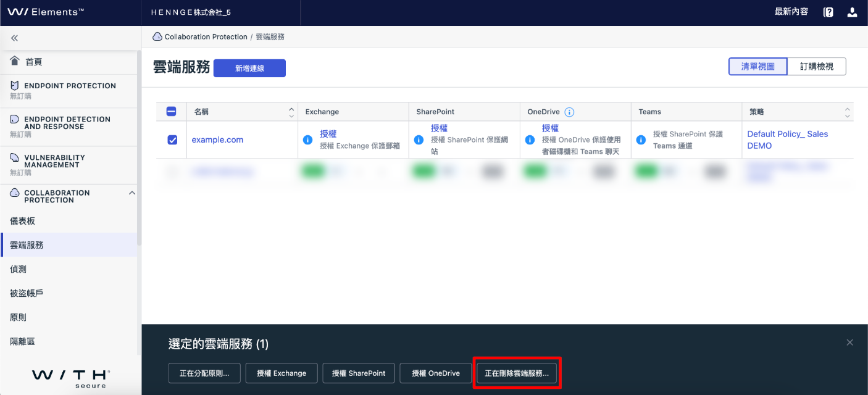This screenshot has width=868, height=395.
Task: Click the HENNGE株式会社_5 organization selector
Action: (190, 12)
